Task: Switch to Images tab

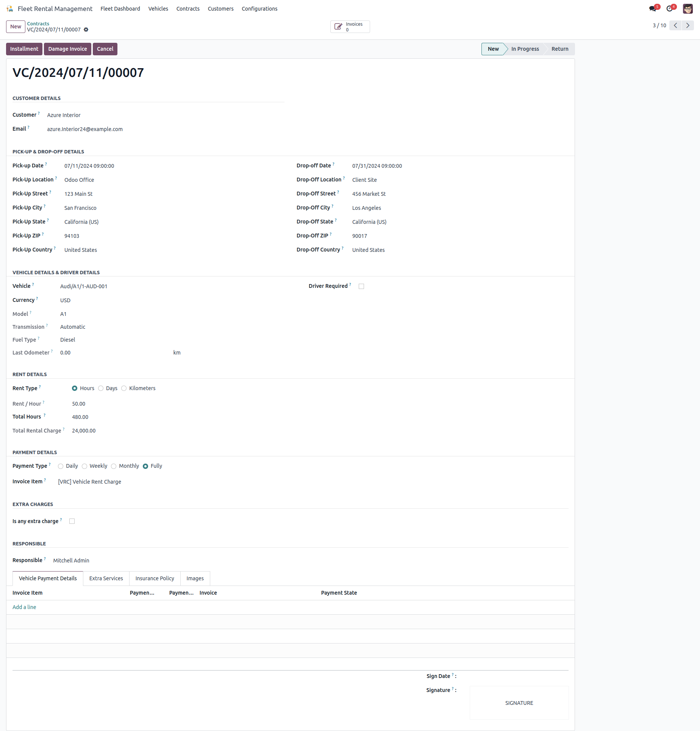Action: (x=195, y=578)
